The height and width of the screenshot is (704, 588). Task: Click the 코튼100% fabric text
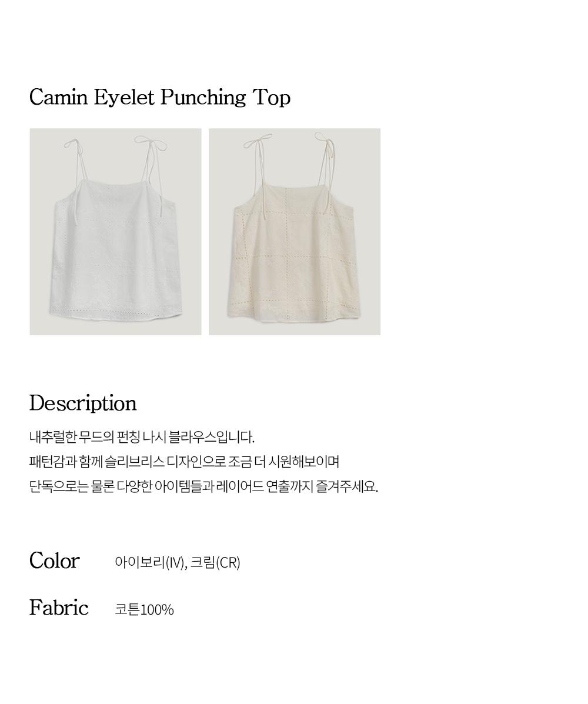(144, 610)
